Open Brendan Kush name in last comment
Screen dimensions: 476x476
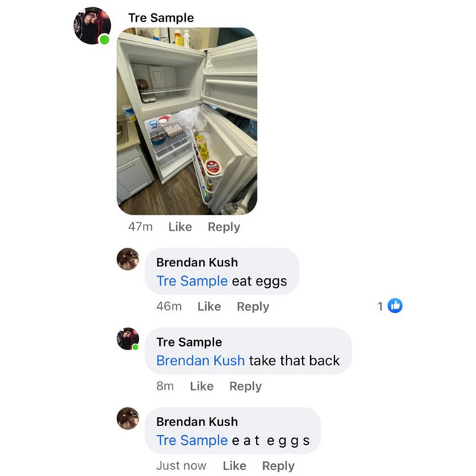pos(197,422)
